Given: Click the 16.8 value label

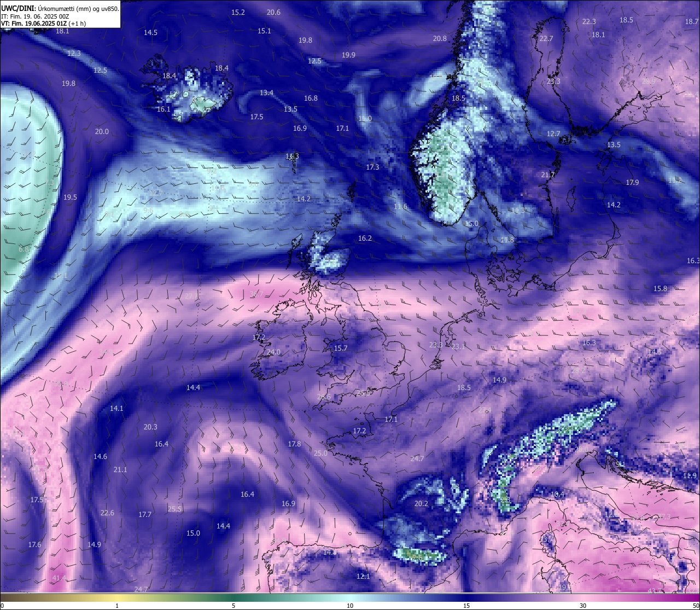Looking at the screenshot, I should pyautogui.click(x=311, y=98).
